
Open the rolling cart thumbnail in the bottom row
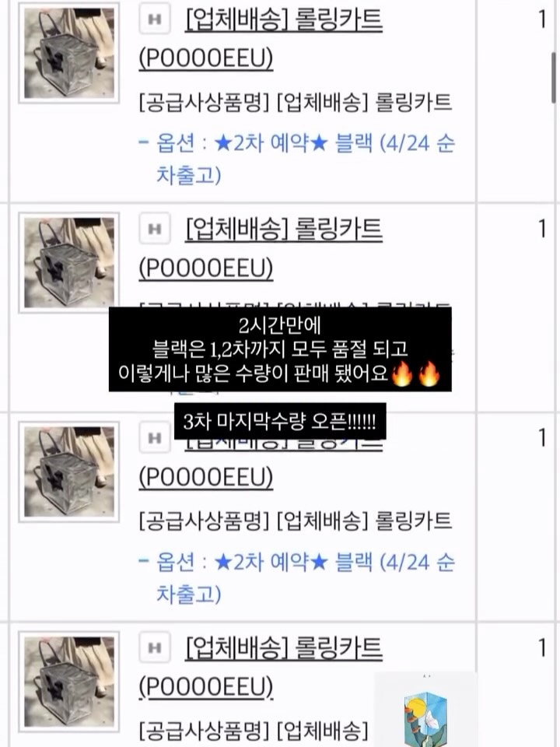coord(69,682)
